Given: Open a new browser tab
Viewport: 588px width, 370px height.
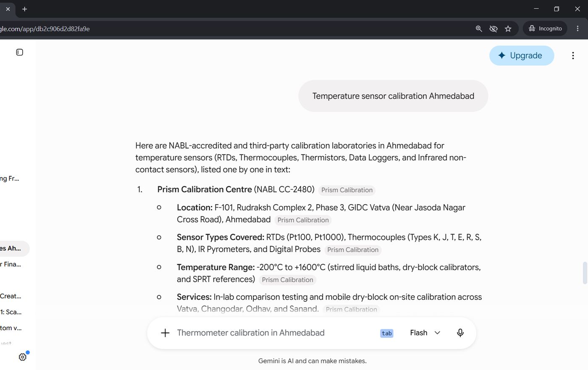Looking at the screenshot, I should (x=25, y=9).
